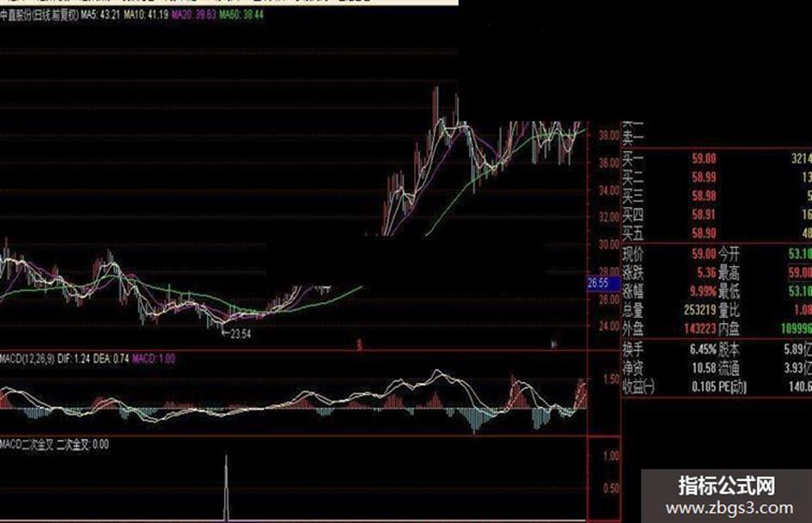Click the 38.00 price axis label

609,136
